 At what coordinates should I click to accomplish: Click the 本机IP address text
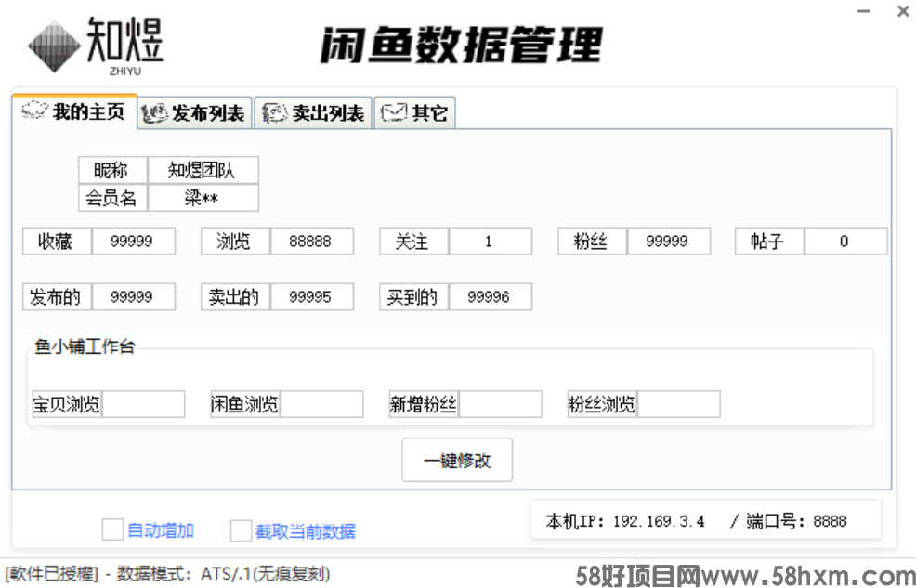[625, 520]
